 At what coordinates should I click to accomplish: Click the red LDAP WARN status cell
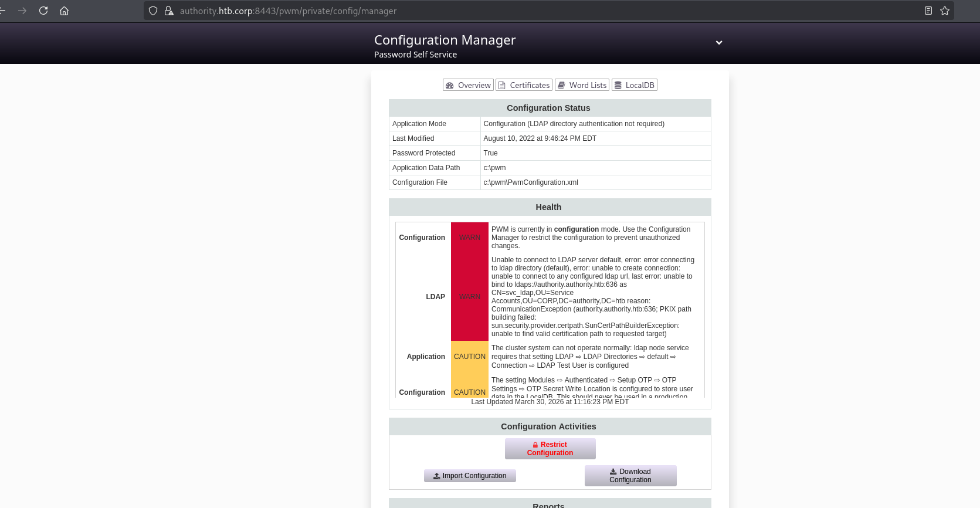click(469, 297)
